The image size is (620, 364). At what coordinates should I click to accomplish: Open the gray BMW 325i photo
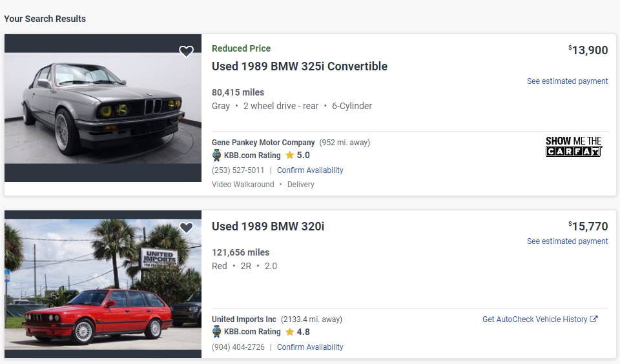pos(103,108)
